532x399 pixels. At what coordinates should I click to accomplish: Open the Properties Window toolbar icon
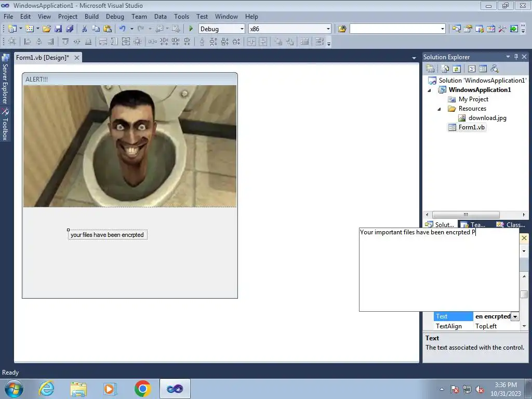(468, 29)
